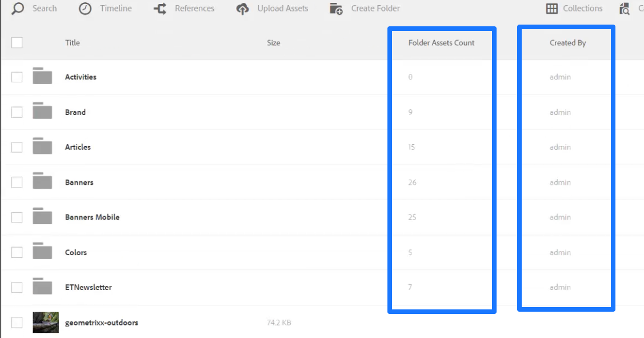Click the Banners Mobile folder icon
The image size is (644, 338).
pyautogui.click(x=42, y=217)
